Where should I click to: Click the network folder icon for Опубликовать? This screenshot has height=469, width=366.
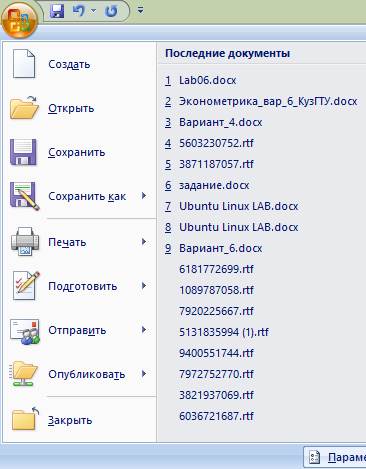point(24,374)
